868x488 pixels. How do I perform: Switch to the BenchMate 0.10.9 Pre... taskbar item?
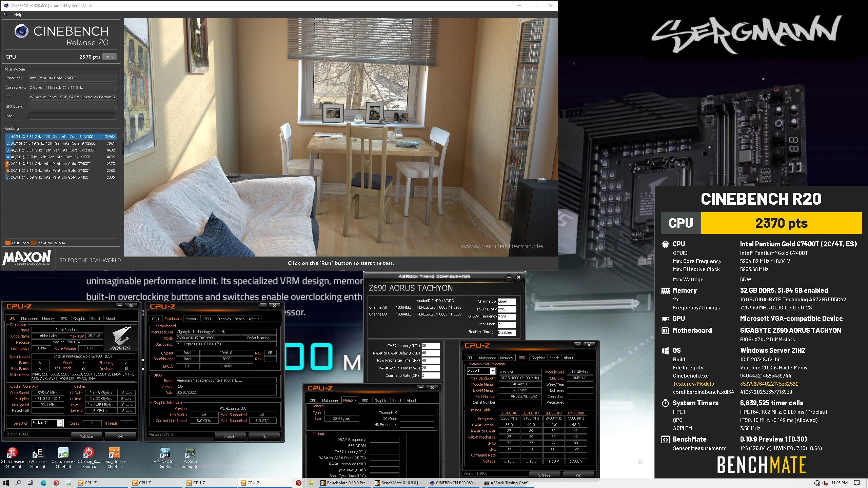tap(344, 483)
